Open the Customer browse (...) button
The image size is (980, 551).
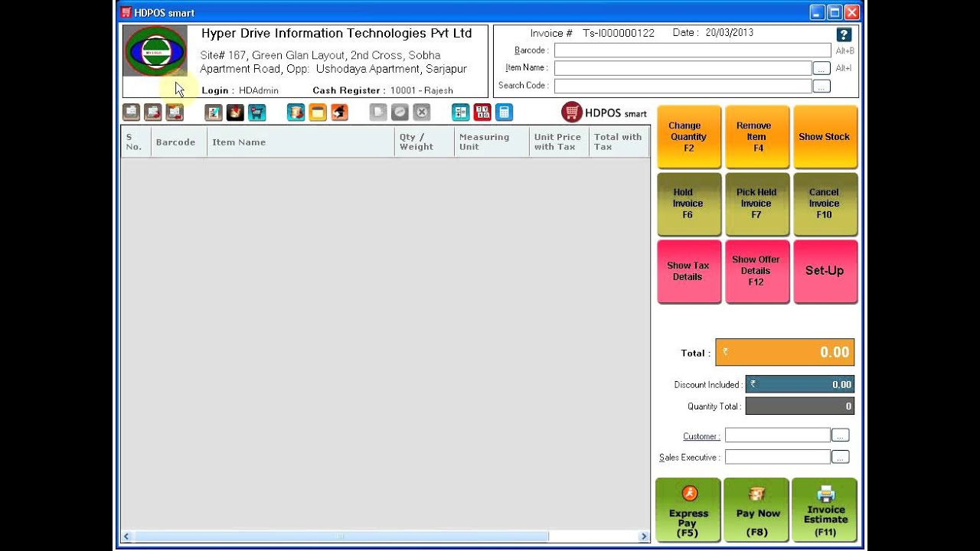(840, 435)
